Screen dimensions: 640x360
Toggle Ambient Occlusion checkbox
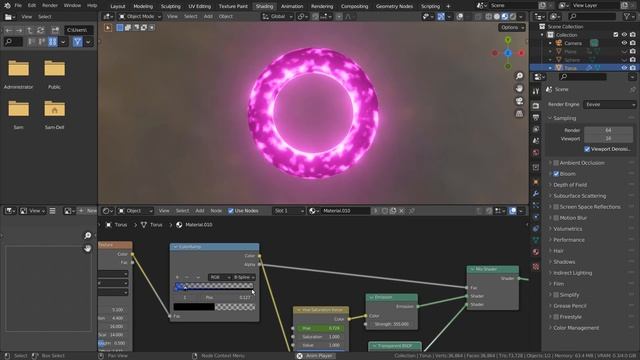coord(556,163)
